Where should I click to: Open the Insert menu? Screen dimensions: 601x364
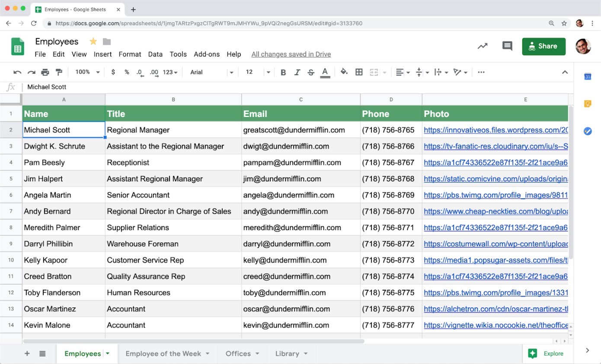pos(103,54)
